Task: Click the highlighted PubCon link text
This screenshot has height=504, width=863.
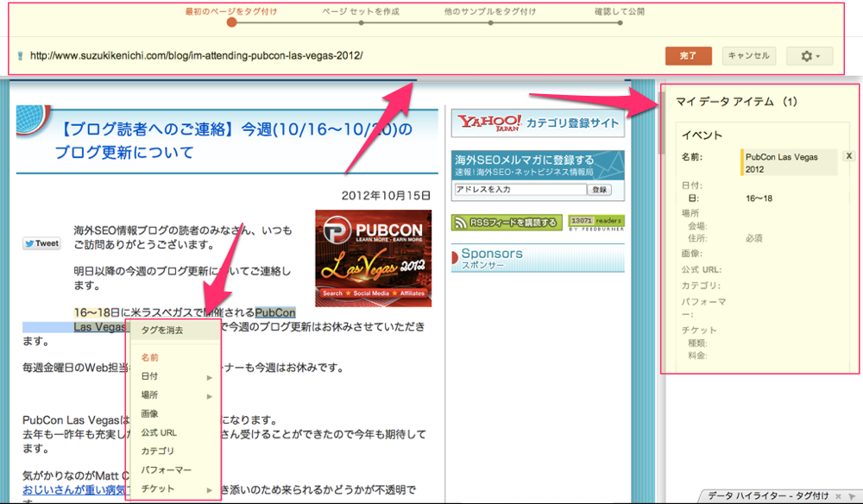Action: 275,312
